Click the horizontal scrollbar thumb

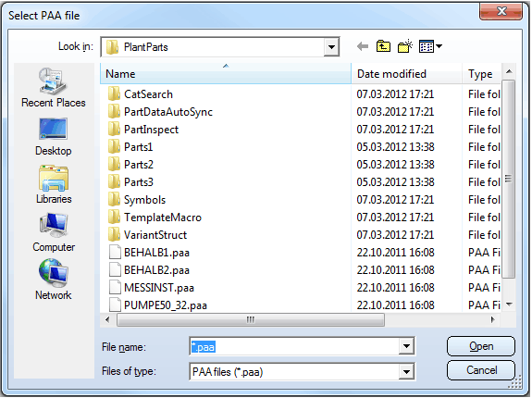[251, 319]
